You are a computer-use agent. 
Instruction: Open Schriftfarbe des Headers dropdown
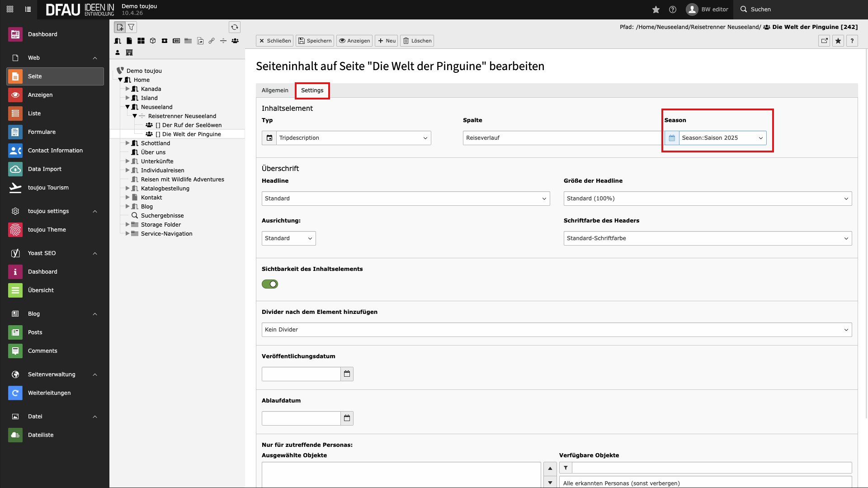[708, 238]
